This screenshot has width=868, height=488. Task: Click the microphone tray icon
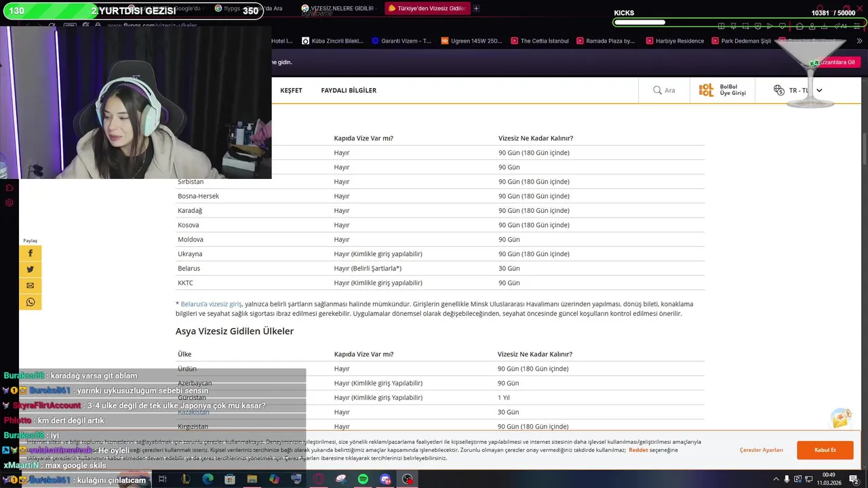click(787, 479)
